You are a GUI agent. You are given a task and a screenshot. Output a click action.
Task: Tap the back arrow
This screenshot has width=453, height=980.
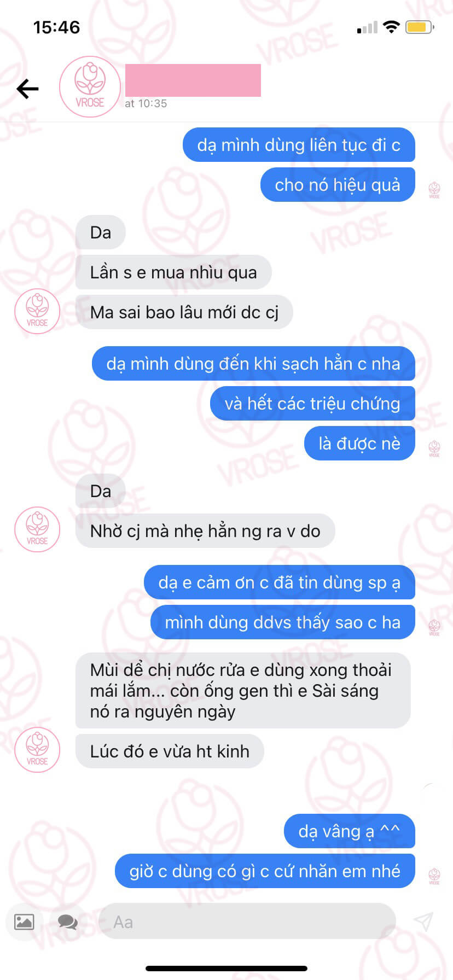tap(27, 89)
